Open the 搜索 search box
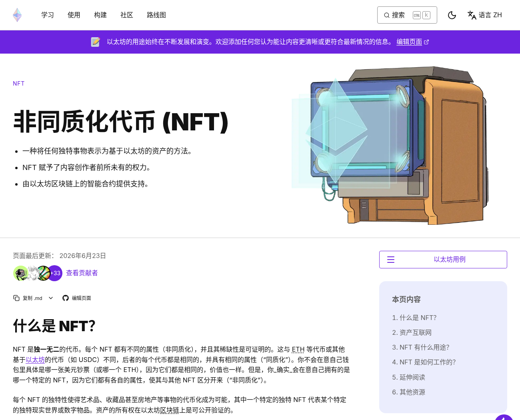This screenshot has height=420, width=520. tap(407, 15)
